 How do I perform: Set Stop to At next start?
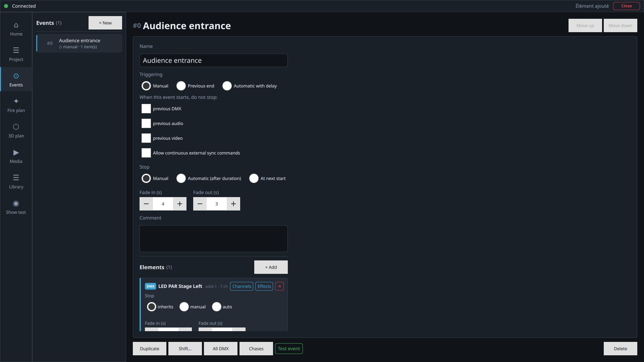254,178
